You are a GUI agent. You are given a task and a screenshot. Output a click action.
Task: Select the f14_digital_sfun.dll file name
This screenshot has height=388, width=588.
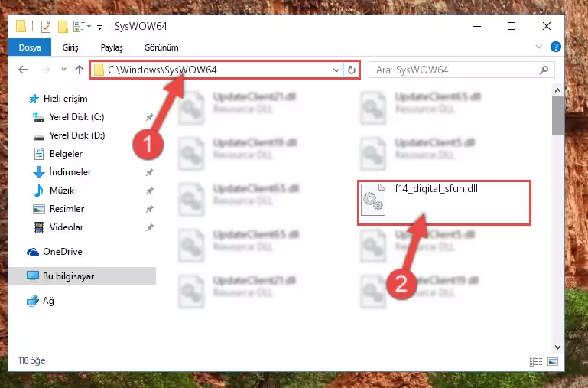(x=436, y=189)
